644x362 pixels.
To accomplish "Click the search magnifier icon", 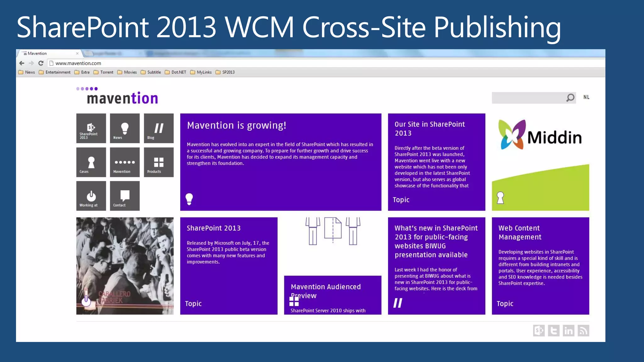I will point(570,98).
